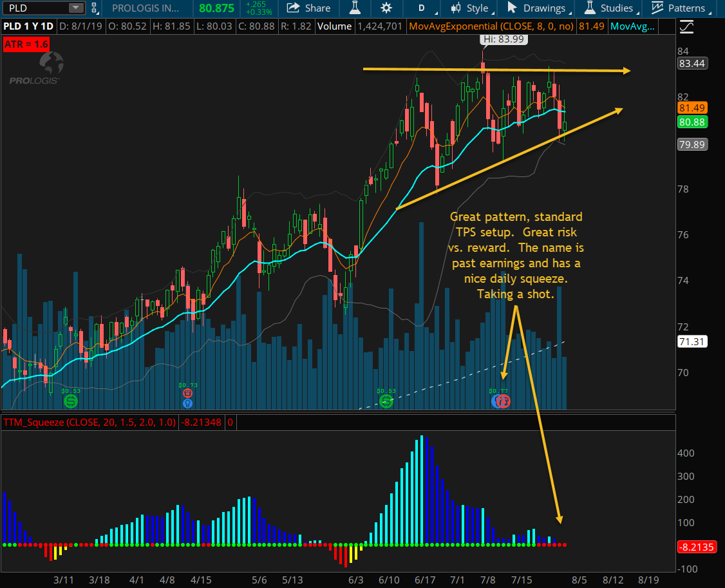This screenshot has height=588, width=725.
Task: Click the 'C: 80.88' close value
Action: pyautogui.click(x=257, y=26)
